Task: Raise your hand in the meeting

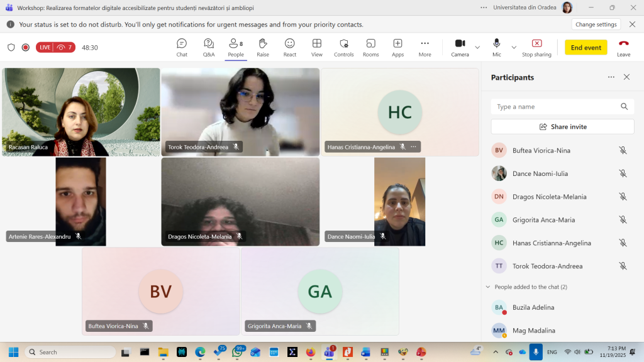Action: [x=263, y=47]
